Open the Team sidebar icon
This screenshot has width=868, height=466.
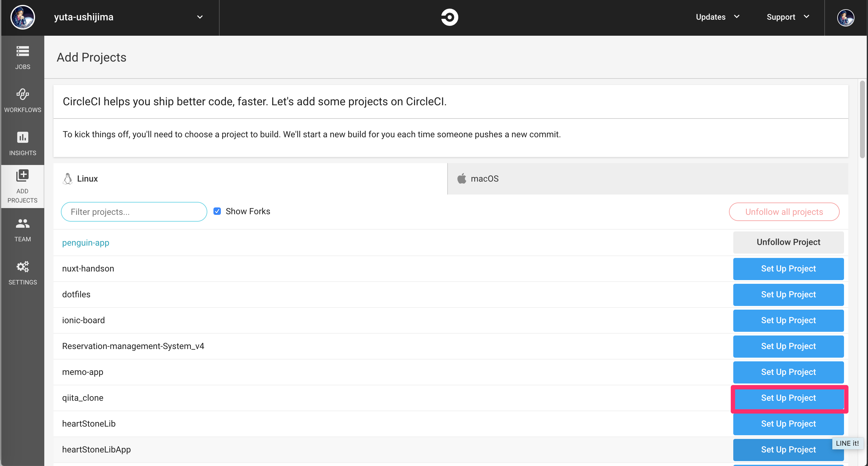click(22, 230)
